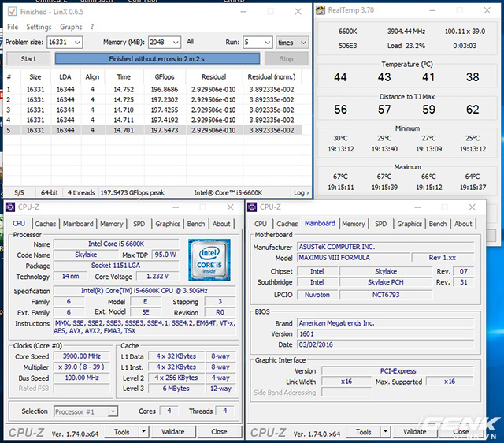This screenshot has height=443, width=504.
Task: Click the first core temperature 44
Action: 340,77
